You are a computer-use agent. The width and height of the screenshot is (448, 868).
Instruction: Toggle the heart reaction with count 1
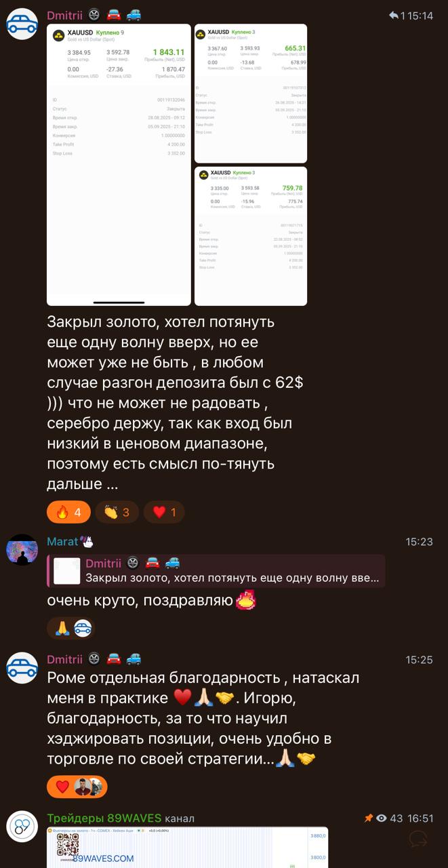coord(164,512)
